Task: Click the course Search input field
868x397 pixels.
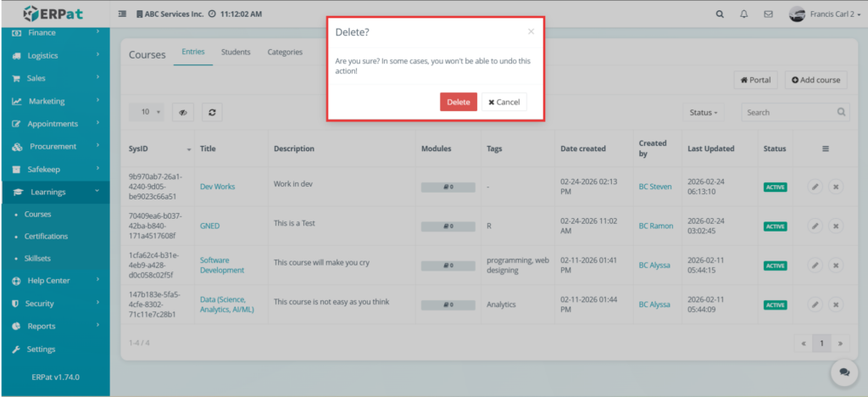Action: point(788,112)
